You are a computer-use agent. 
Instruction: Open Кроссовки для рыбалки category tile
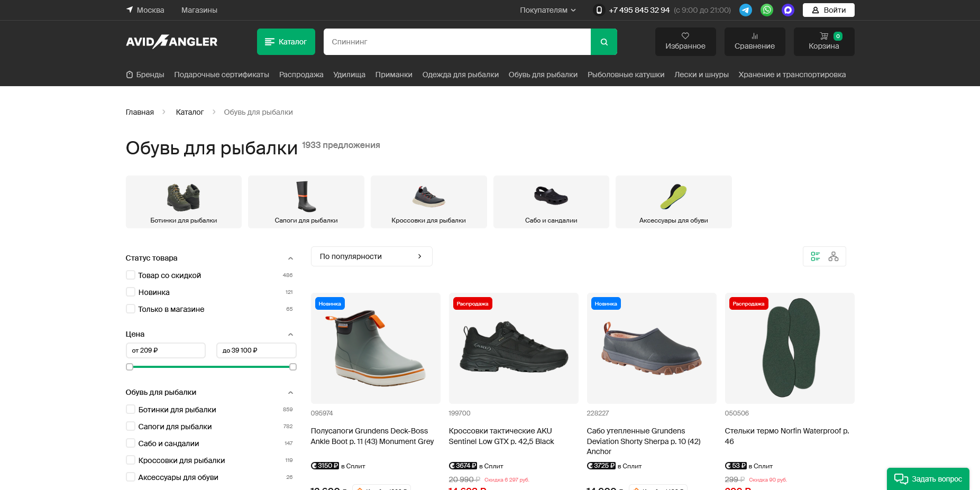coord(429,202)
